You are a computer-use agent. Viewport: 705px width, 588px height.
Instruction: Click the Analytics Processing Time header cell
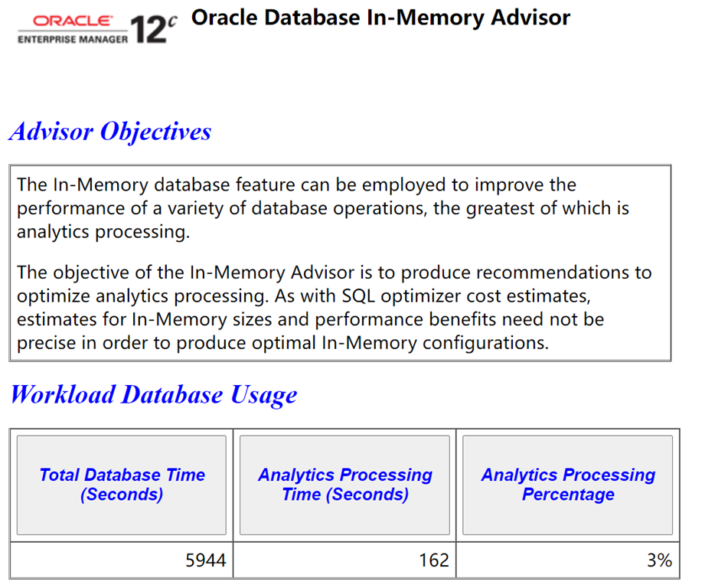[345, 485]
